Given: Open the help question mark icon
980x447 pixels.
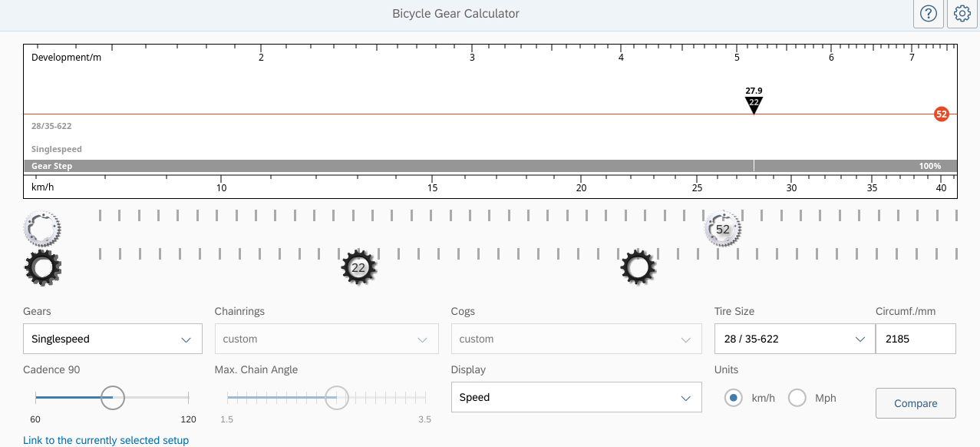Looking at the screenshot, I should click(929, 14).
